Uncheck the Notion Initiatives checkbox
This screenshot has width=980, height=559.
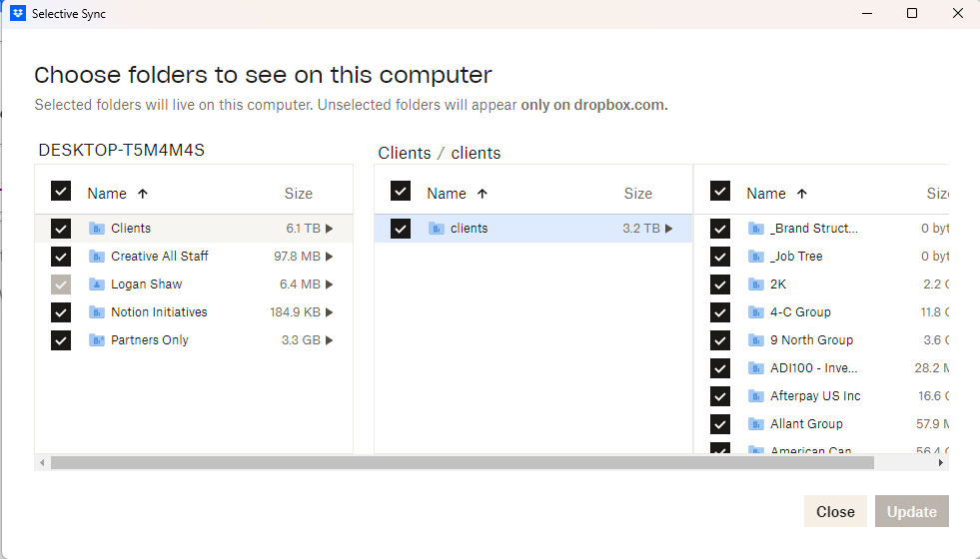[61, 312]
